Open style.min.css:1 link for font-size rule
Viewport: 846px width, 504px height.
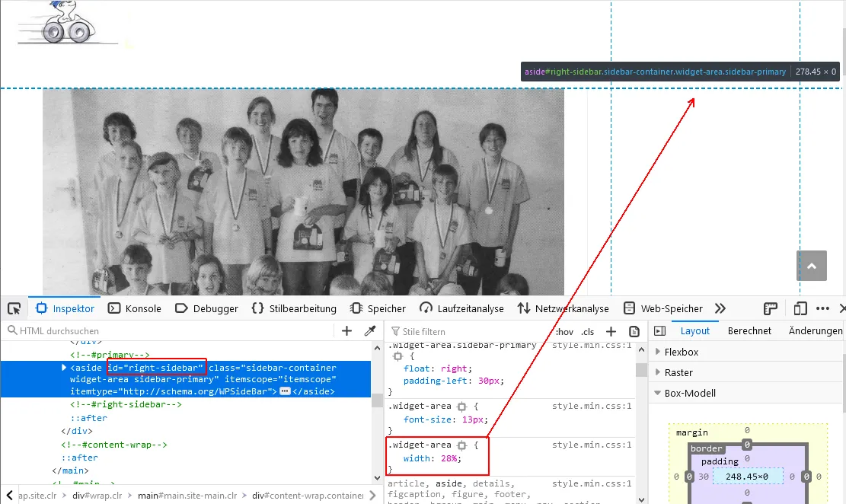[592, 406]
